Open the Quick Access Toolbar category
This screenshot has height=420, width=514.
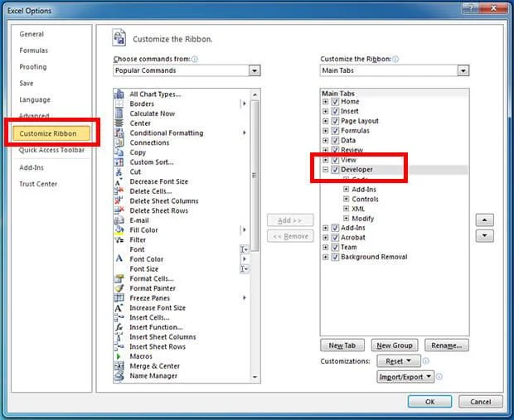pos(51,150)
